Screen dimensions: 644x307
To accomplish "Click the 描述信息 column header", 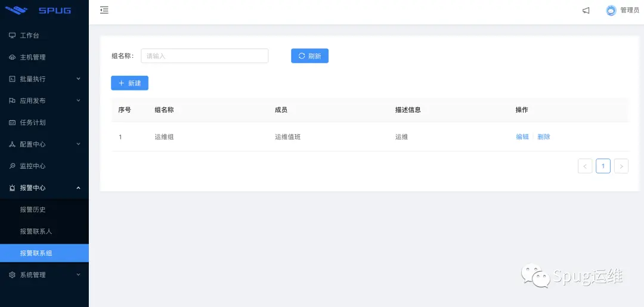I will [x=408, y=110].
